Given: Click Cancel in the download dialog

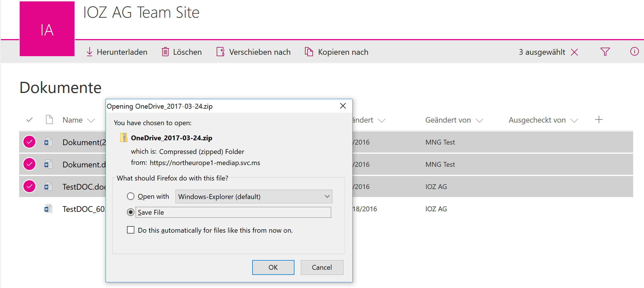Looking at the screenshot, I should 322,267.
